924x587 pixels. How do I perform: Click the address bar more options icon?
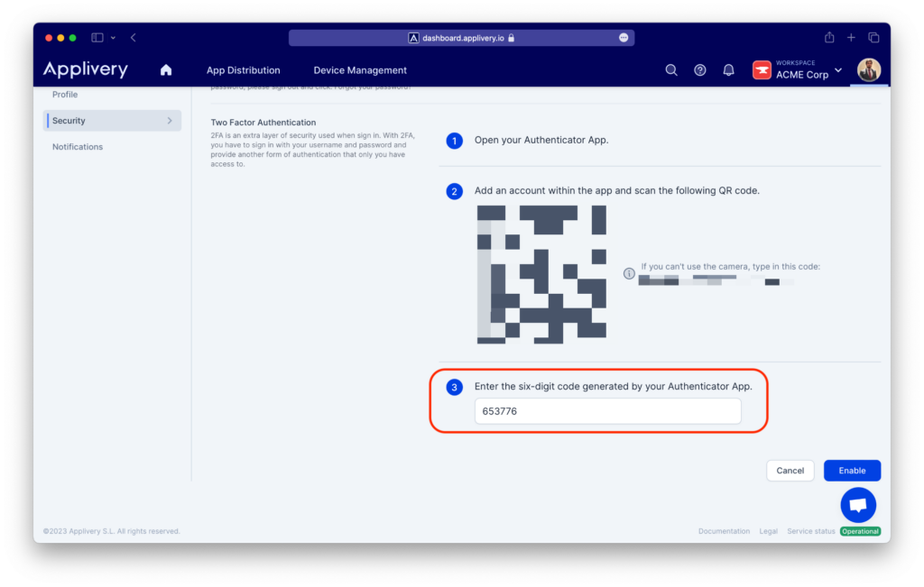point(624,38)
